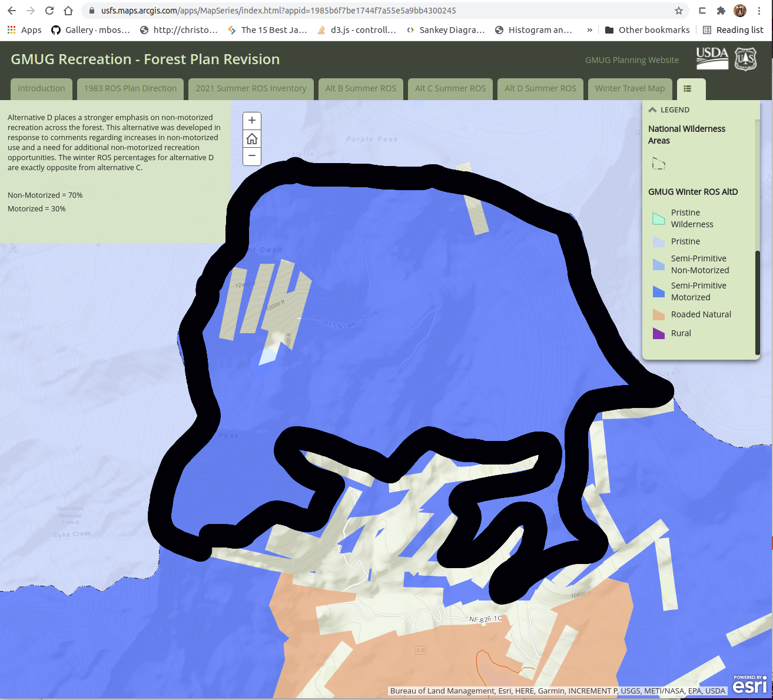
Task: Reset map to default home extent
Action: [252, 139]
